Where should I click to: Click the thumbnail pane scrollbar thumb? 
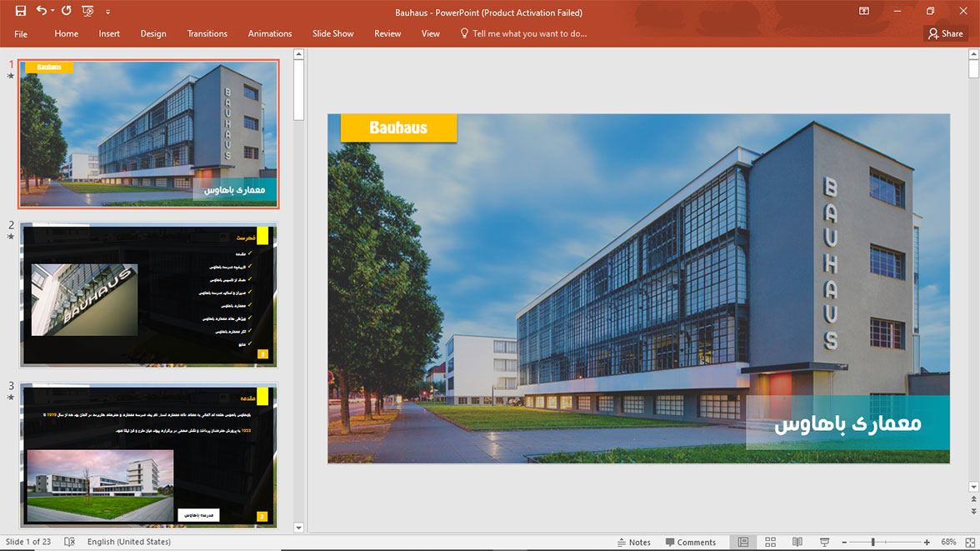click(x=298, y=90)
